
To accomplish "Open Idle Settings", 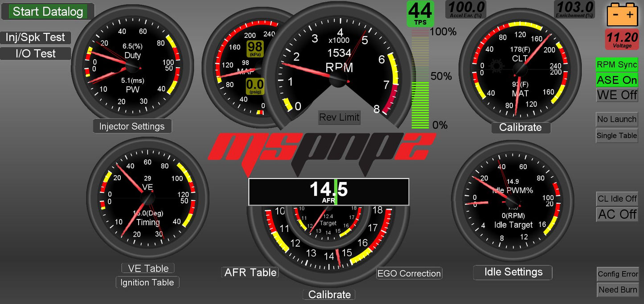I will [513, 272].
